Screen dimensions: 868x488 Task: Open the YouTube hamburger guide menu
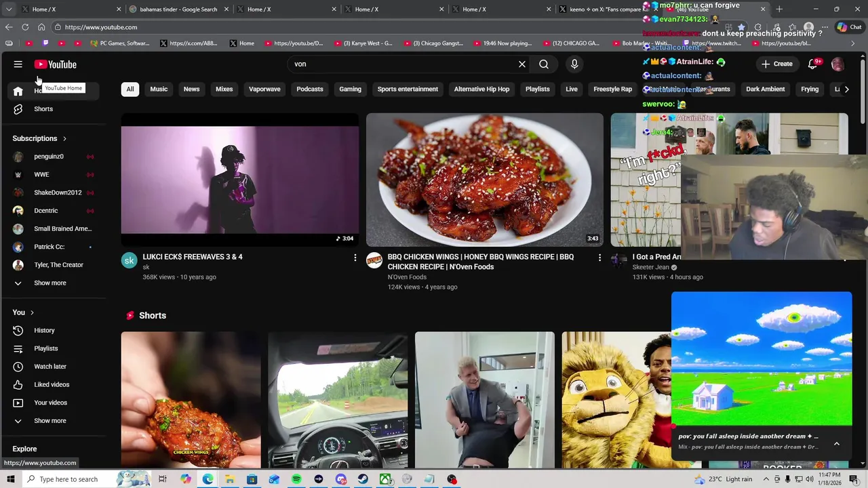coord(18,64)
